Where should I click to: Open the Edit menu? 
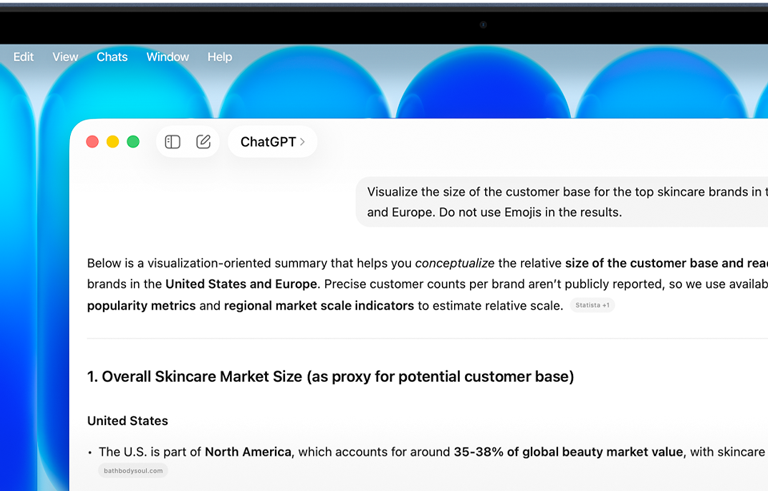[23, 57]
